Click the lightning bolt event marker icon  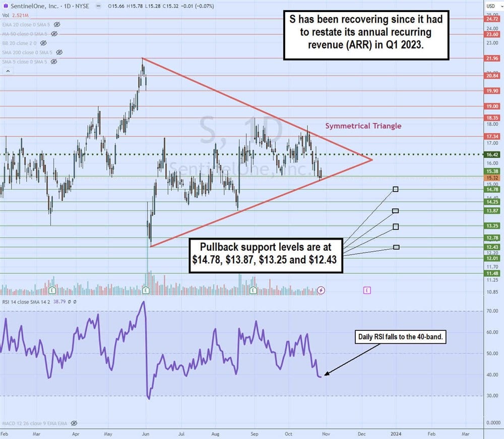tap(322, 290)
